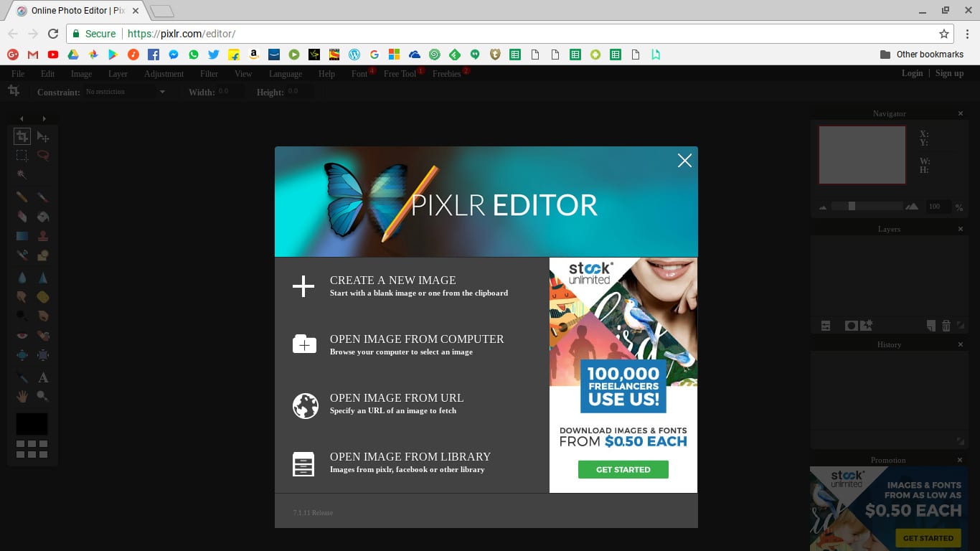Choose the Eraser tool
The height and width of the screenshot is (551, 980).
pos(22,216)
